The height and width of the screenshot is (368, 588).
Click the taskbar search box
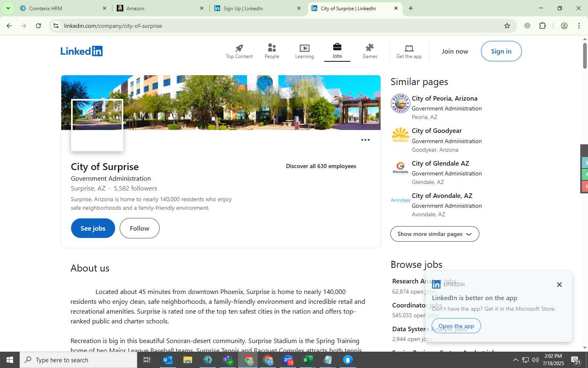pyautogui.click(x=78, y=360)
